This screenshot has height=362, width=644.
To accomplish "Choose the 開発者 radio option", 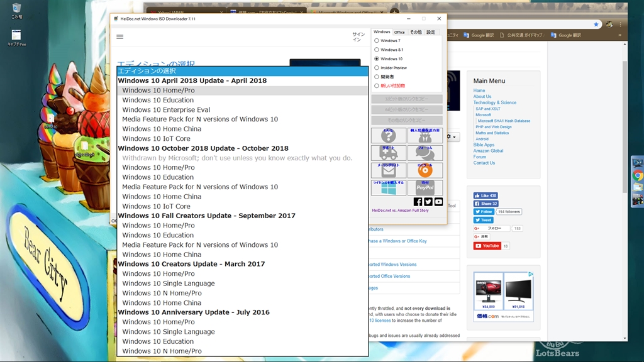I will pos(377,77).
